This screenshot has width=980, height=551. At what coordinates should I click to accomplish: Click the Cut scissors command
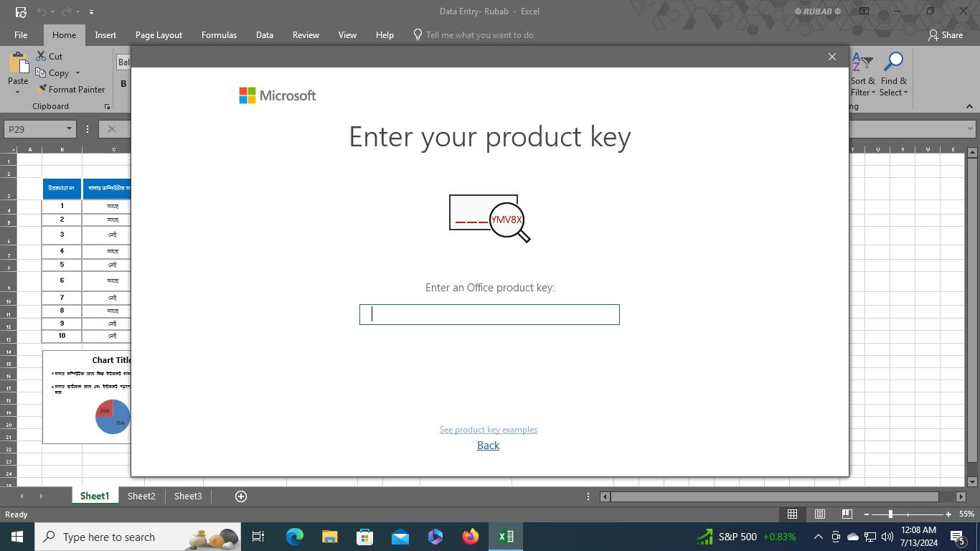50,56
